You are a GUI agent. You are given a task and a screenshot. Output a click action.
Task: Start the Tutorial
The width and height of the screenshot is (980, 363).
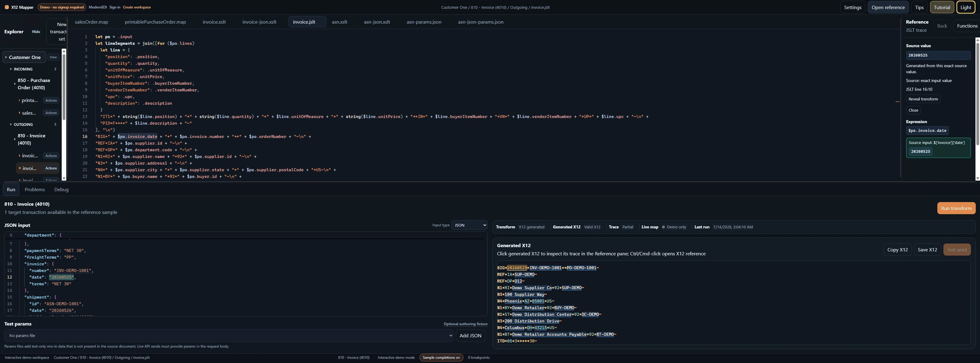tap(942, 7)
